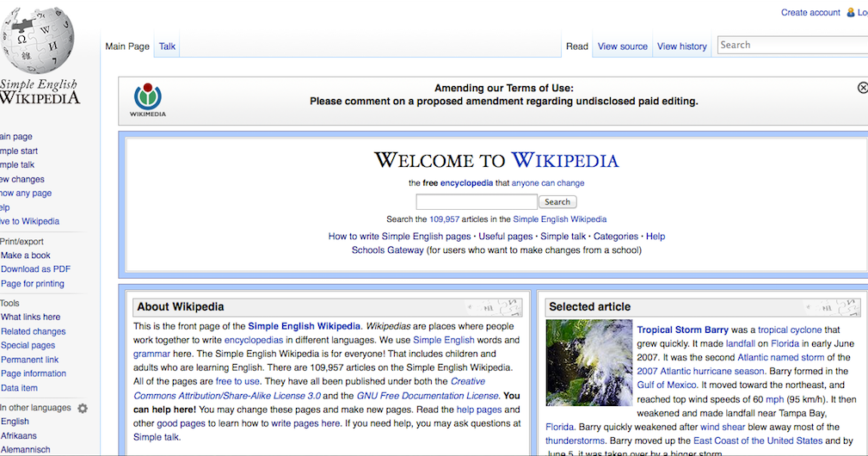Viewport: 868px width, 456px height.
Task: Click the user icon beside Create account
Action: pos(850,12)
